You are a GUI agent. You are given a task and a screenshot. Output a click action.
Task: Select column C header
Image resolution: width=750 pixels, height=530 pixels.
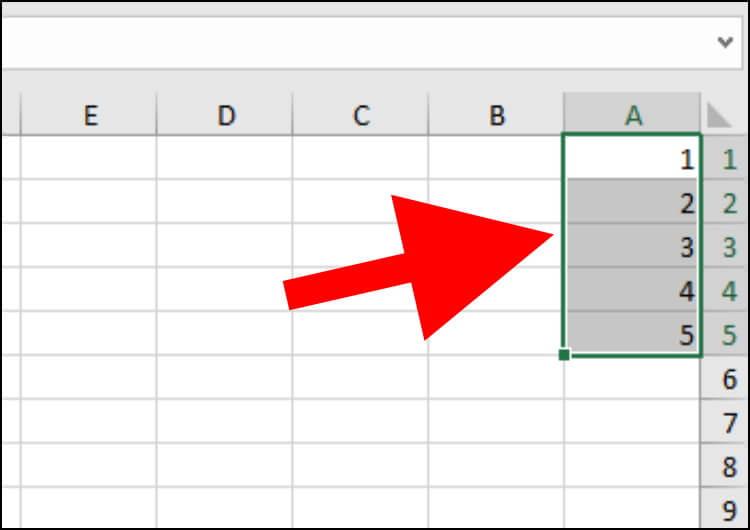click(x=361, y=114)
